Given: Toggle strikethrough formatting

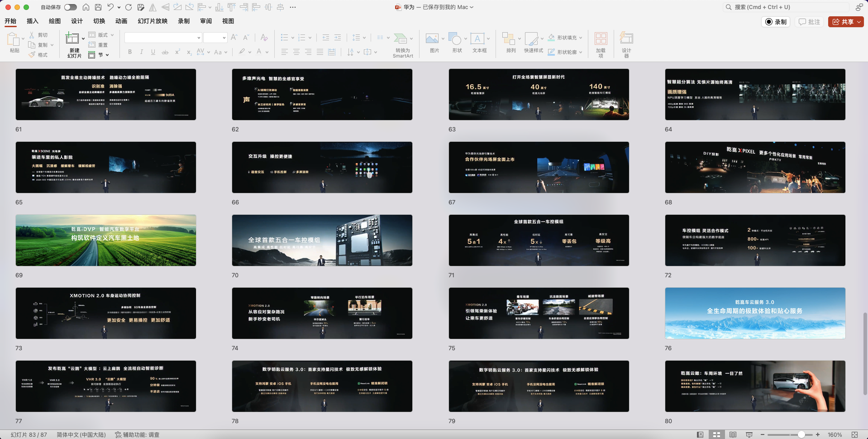Looking at the screenshot, I should coord(165,52).
